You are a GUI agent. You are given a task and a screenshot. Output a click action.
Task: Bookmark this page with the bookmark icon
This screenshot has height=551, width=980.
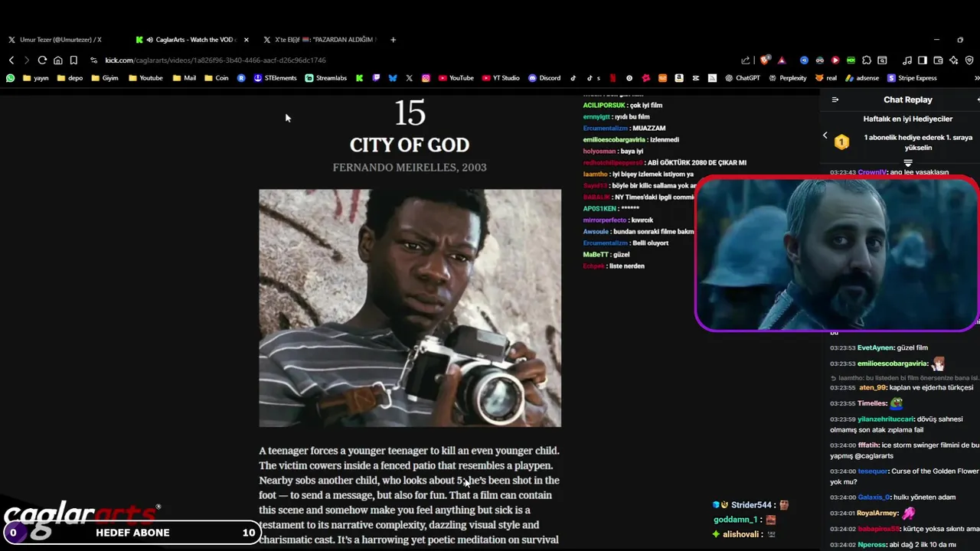click(x=73, y=60)
